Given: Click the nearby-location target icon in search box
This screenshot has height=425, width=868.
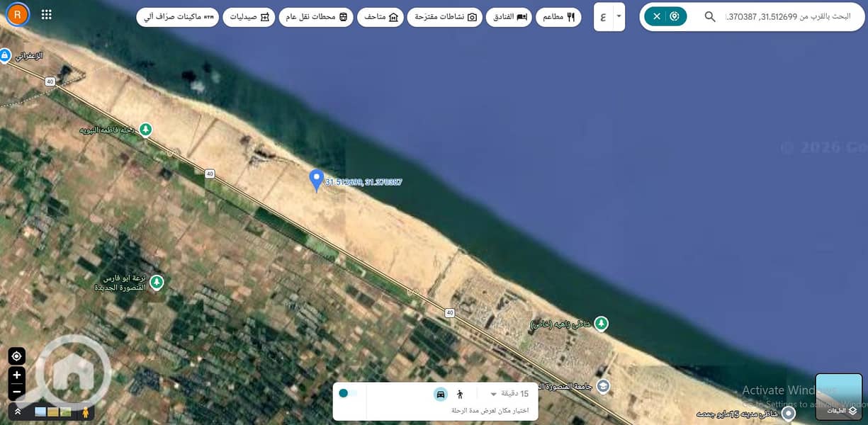Looking at the screenshot, I should [x=675, y=16].
